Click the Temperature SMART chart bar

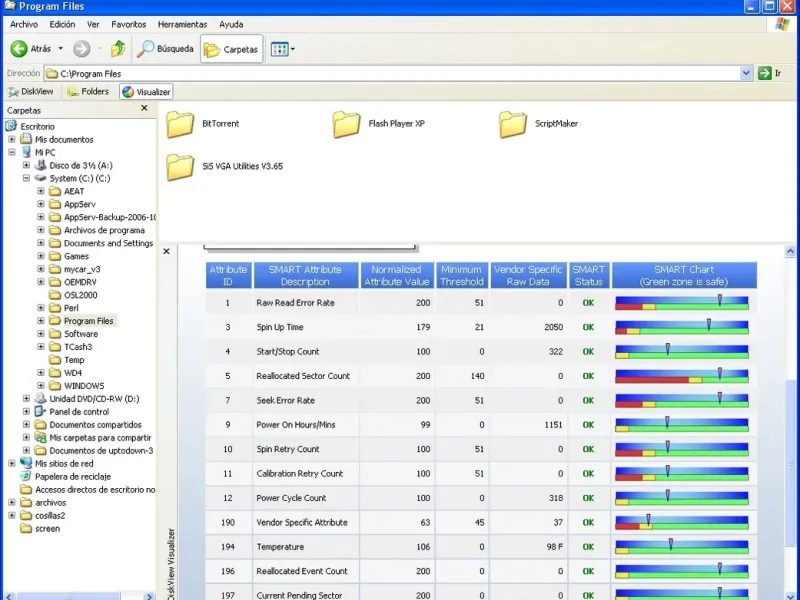[x=681, y=547]
